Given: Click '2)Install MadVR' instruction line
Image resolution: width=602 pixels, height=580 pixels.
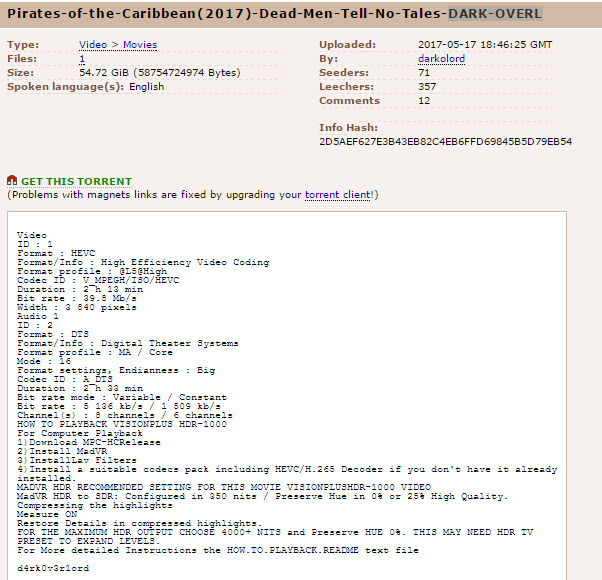Looking at the screenshot, I should click(62, 451).
